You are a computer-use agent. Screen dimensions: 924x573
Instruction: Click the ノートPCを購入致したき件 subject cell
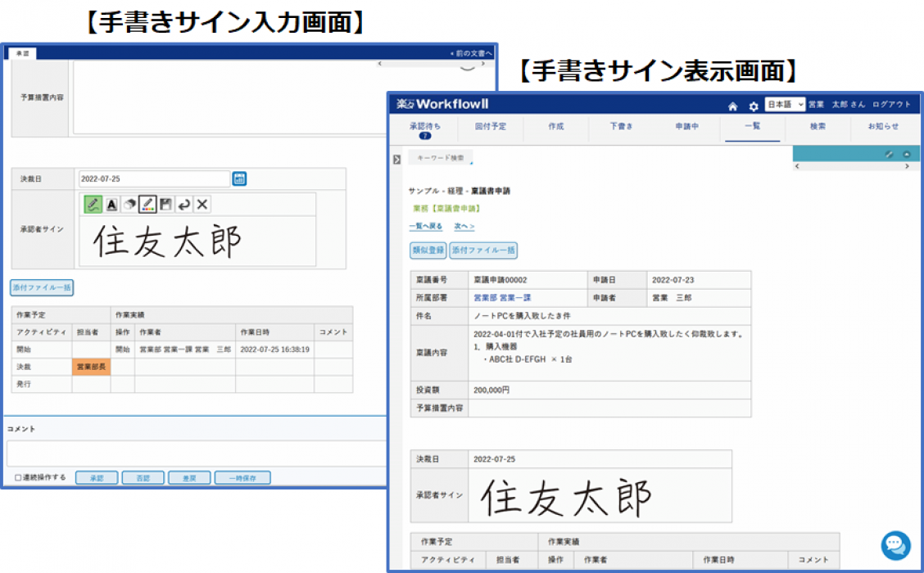pyautogui.click(x=609, y=316)
